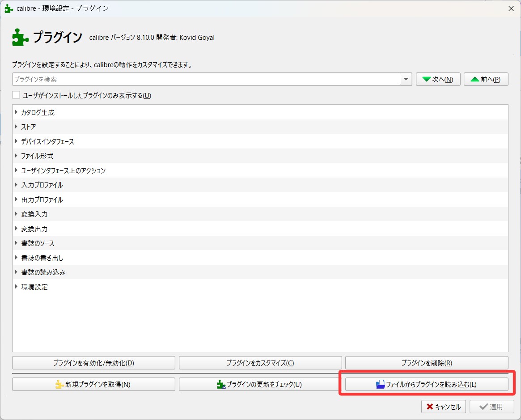The image size is (521, 420).
Task: Click プラグインを削除 button
Action: 426,363
